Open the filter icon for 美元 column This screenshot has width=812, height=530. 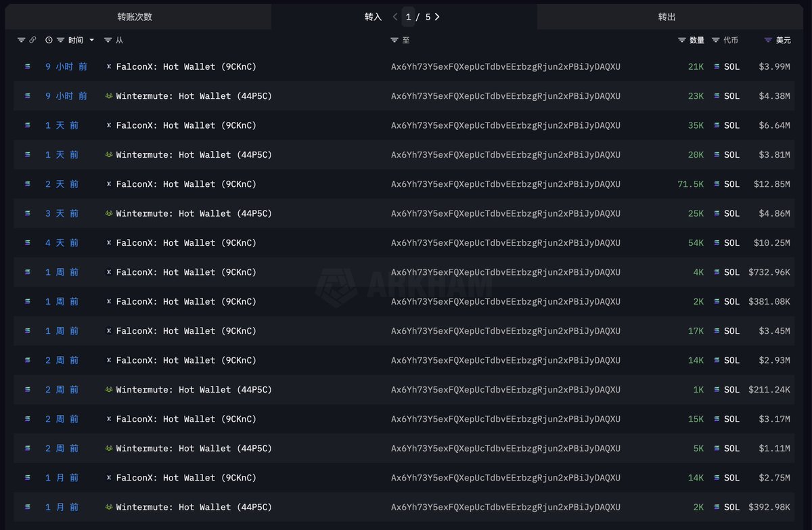(768, 41)
